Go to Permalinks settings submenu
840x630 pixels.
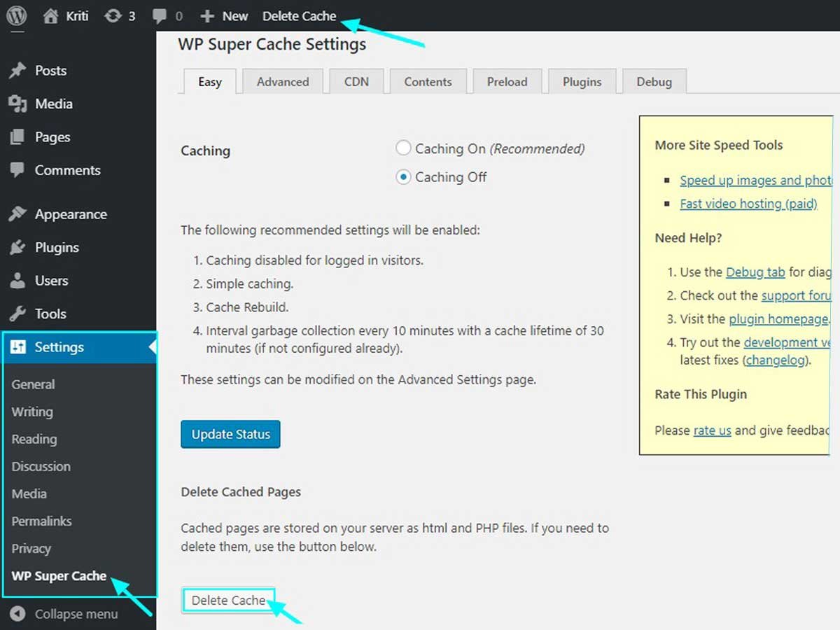click(42, 521)
